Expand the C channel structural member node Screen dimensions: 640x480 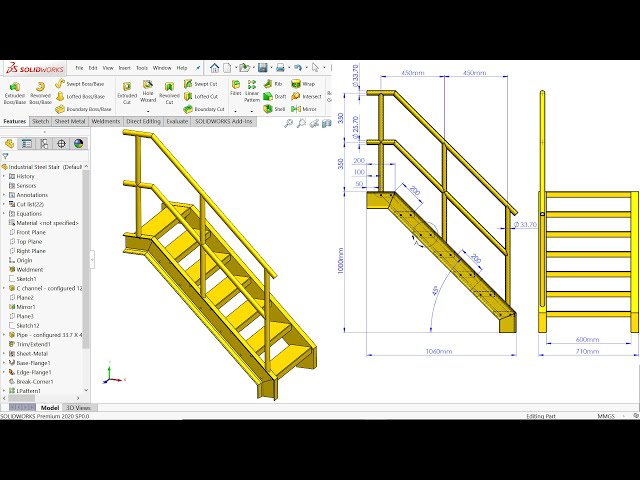[4, 288]
